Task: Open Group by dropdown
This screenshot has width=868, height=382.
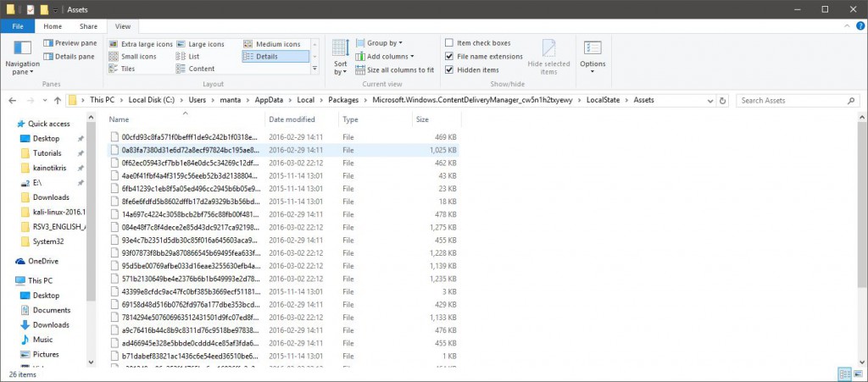Action: (379, 43)
